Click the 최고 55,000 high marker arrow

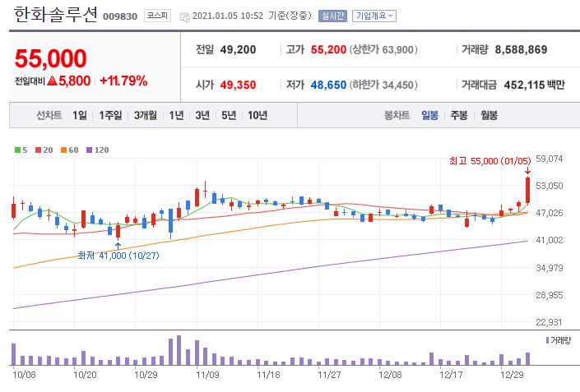[x=527, y=172]
